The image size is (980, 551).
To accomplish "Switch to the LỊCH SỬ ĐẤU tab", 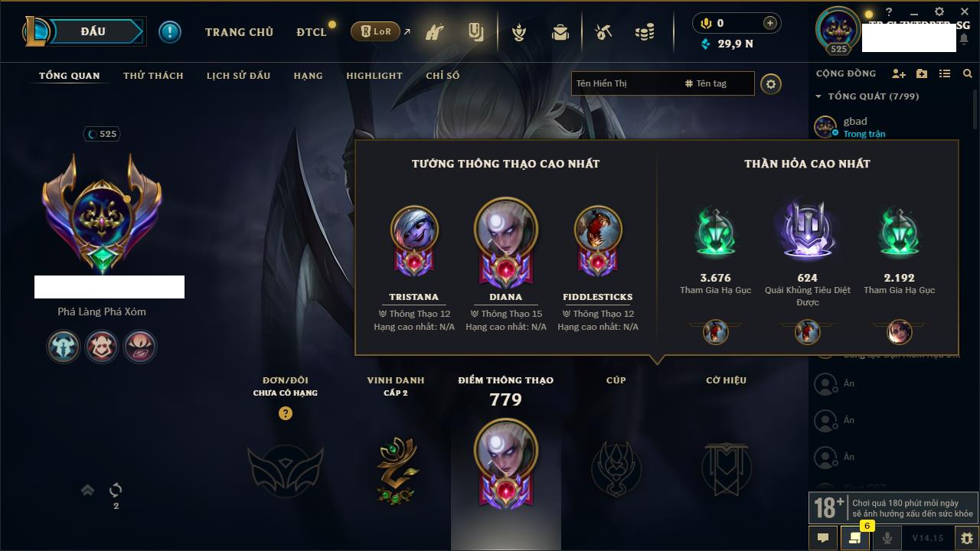I will point(238,76).
